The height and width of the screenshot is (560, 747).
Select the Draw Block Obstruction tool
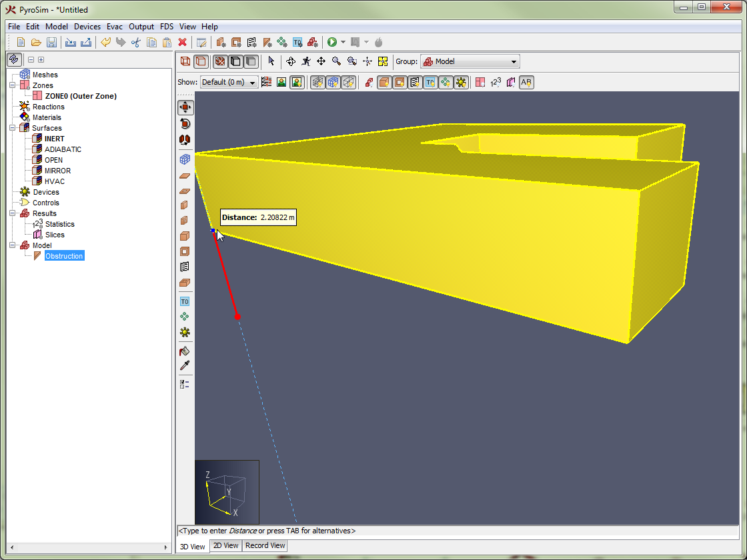pos(185,236)
